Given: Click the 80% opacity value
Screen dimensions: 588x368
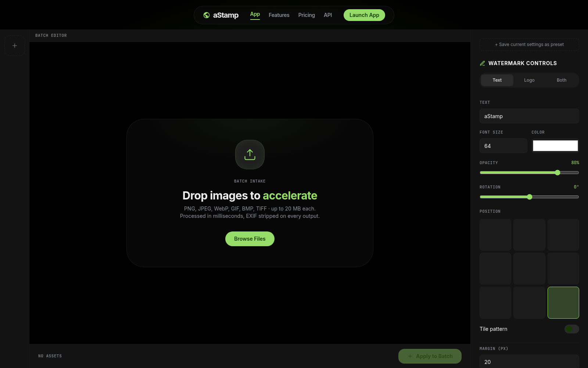Looking at the screenshot, I should 575,163.
